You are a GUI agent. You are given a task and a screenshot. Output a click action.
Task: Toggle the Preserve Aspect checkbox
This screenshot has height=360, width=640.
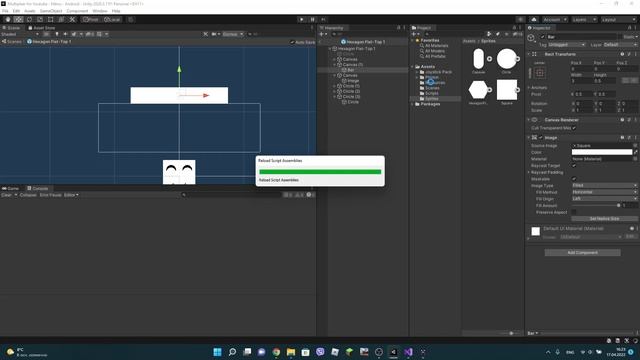click(x=574, y=212)
